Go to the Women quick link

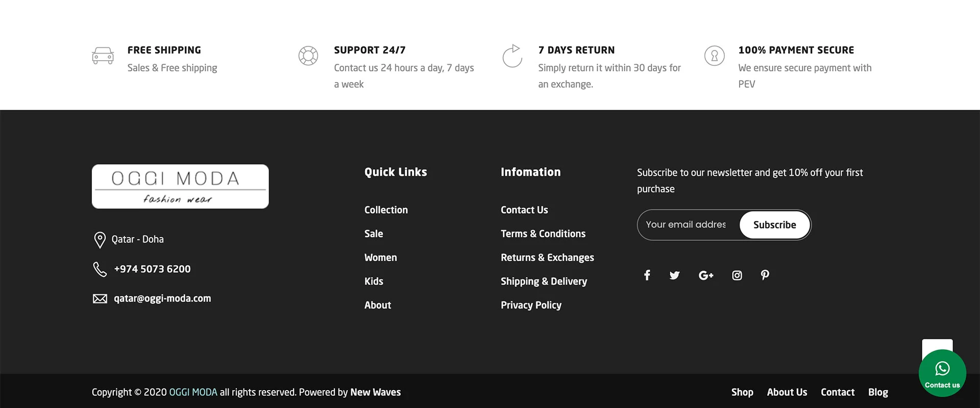pos(381,258)
